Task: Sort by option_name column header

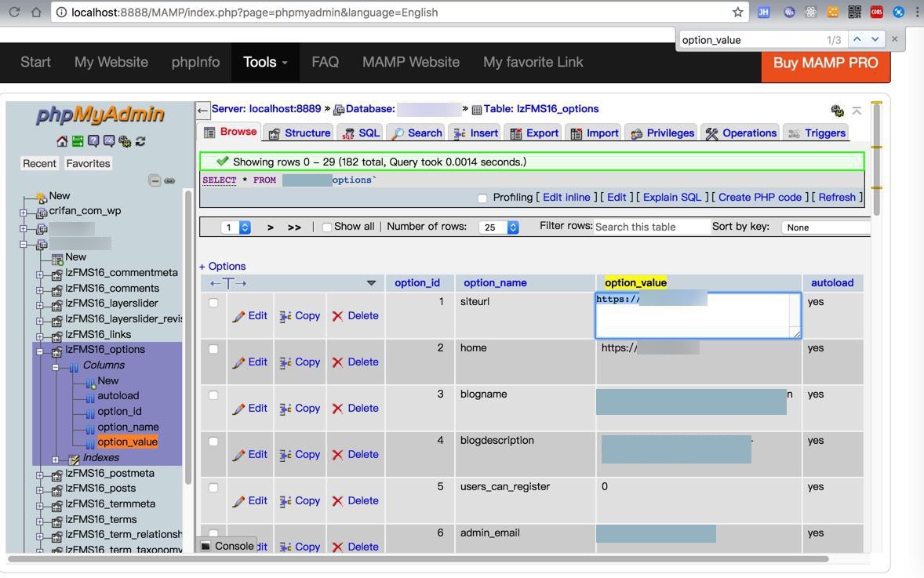Action: tap(495, 283)
